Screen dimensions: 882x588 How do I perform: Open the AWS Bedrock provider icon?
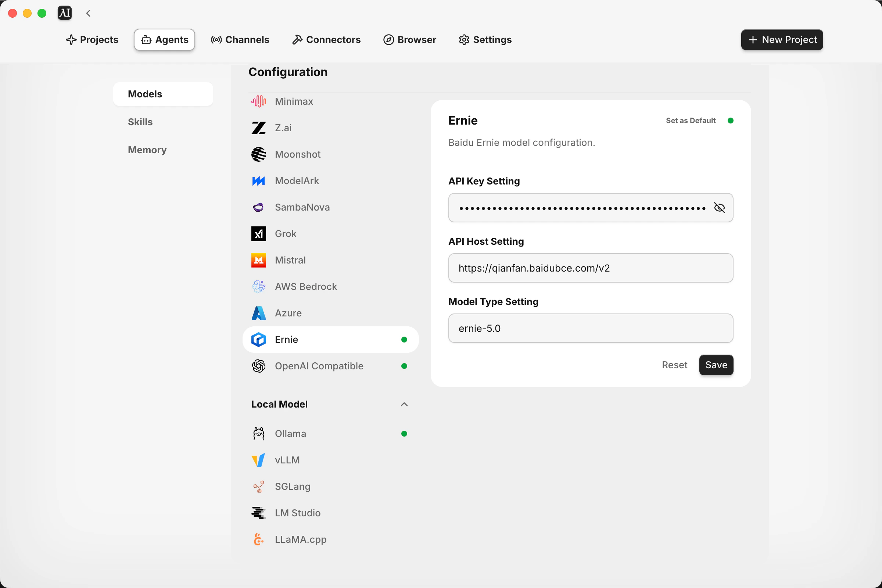(258, 287)
